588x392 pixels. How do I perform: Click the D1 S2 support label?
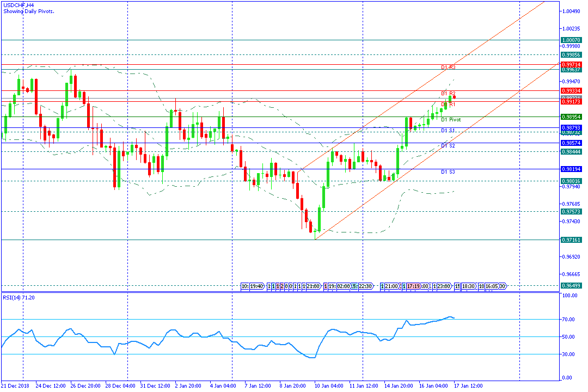(448, 146)
